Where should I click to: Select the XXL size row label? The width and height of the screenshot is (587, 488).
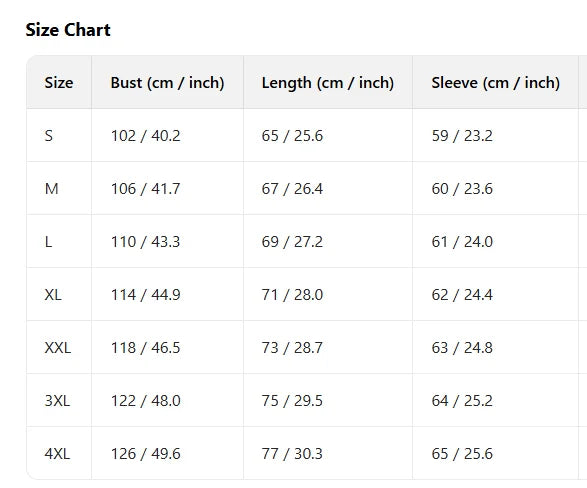point(58,348)
